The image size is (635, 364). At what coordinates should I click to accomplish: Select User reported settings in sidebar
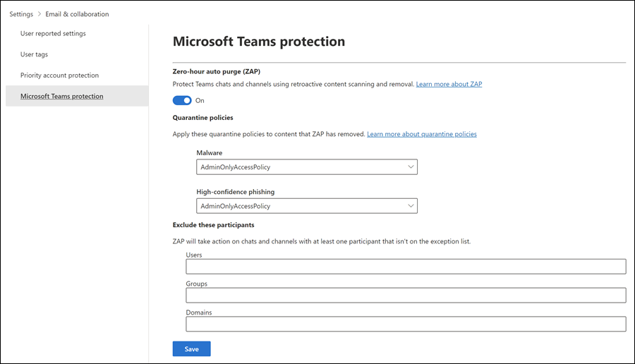click(53, 33)
